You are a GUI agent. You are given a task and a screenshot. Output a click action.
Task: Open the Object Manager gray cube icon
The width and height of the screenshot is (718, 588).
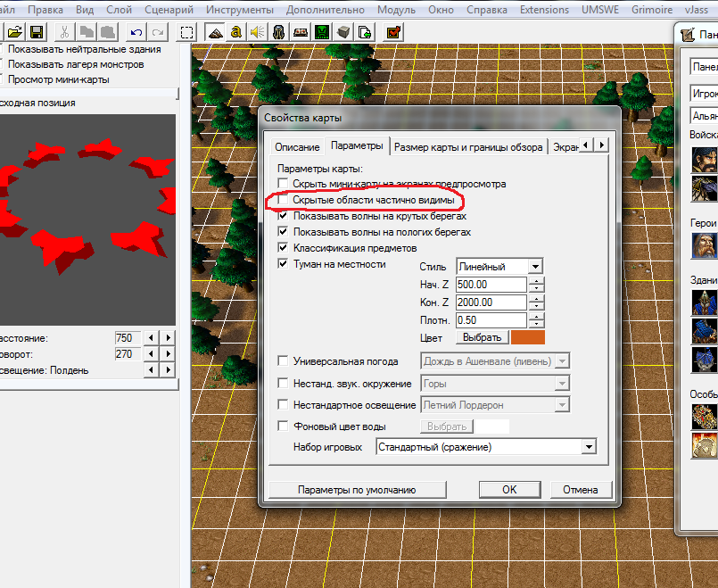pyautogui.click(x=343, y=32)
